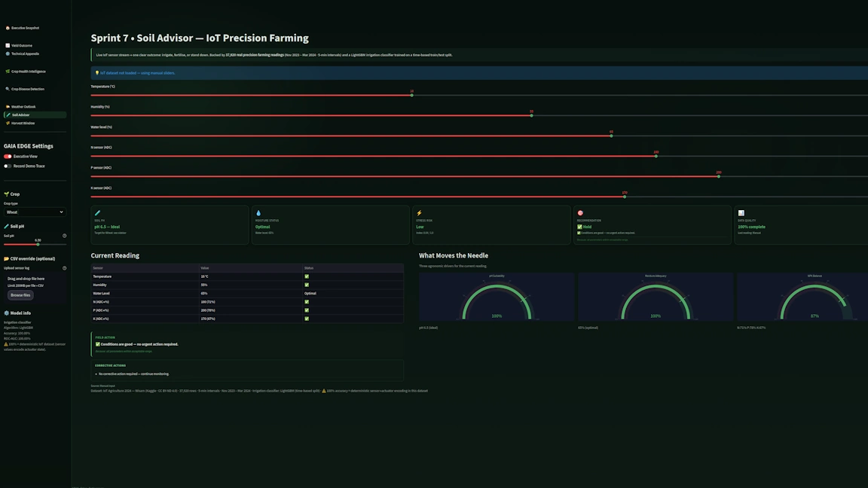Image resolution: width=868 pixels, height=488 pixels.
Task: Click the water droplet Moisture Status icon
Action: coord(258,213)
